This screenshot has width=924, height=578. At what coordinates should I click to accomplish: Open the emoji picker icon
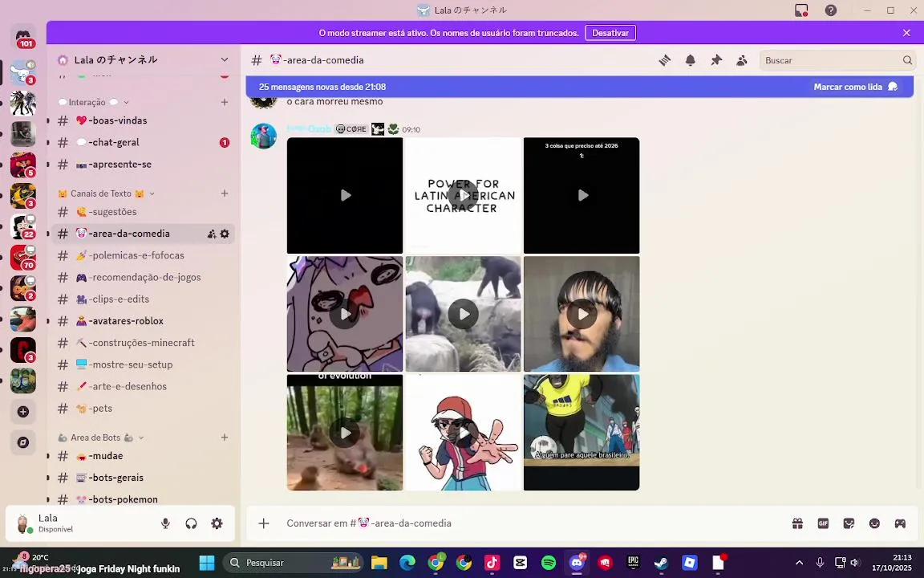874,523
